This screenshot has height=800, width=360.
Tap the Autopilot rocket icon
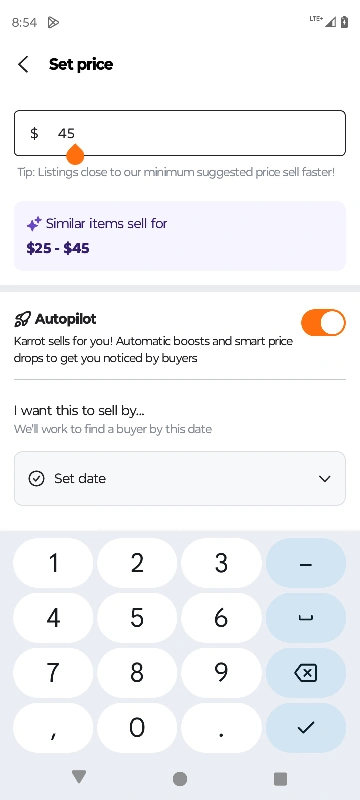point(22,319)
